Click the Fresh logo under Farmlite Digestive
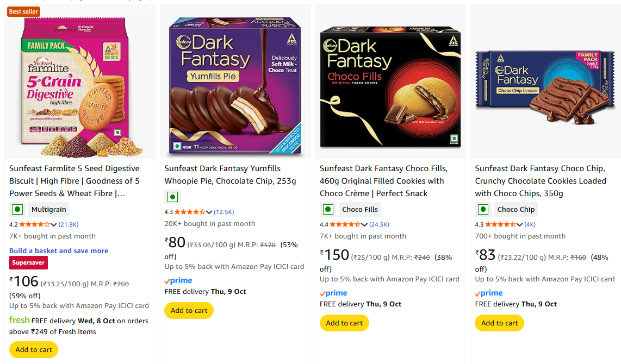 [x=19, y=321]
